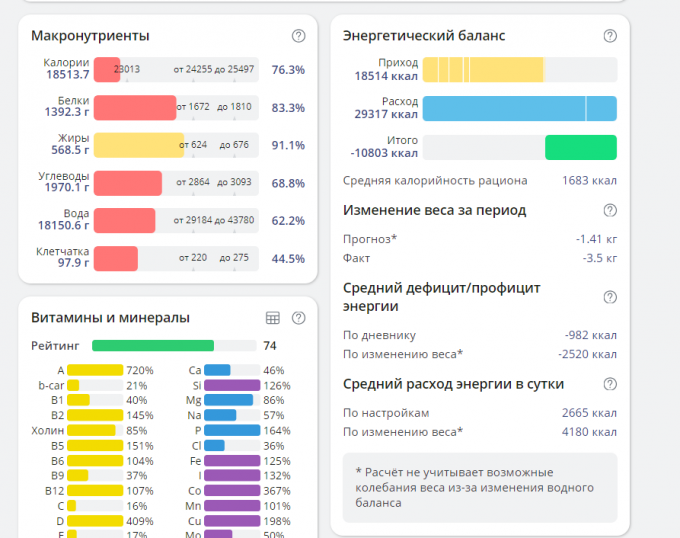Open help for Изменение веса за период
This screenshot has height=538, width=680.
click(x=610, y=210)
